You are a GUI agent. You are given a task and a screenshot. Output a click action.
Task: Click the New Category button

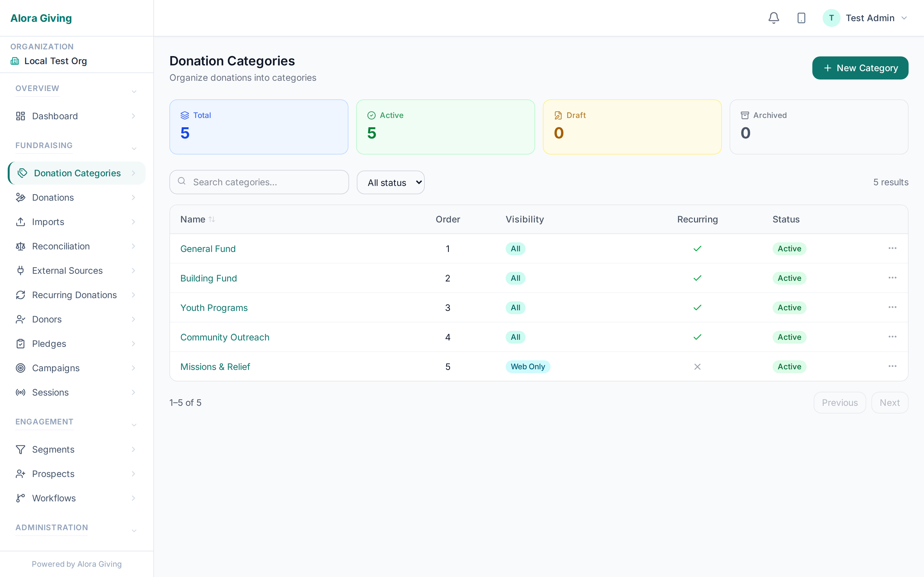(x=860, y=68)
